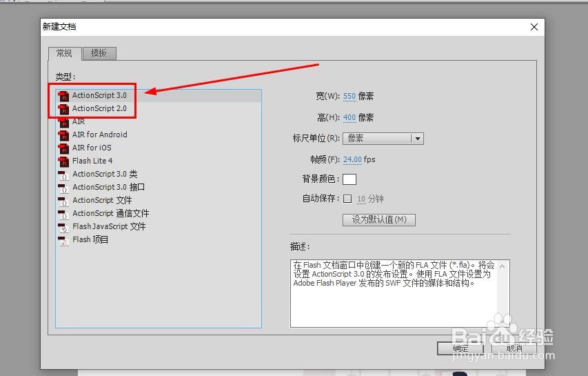Select ActionScript 文件 label
The image size is (588, 376).
(102, 200)
